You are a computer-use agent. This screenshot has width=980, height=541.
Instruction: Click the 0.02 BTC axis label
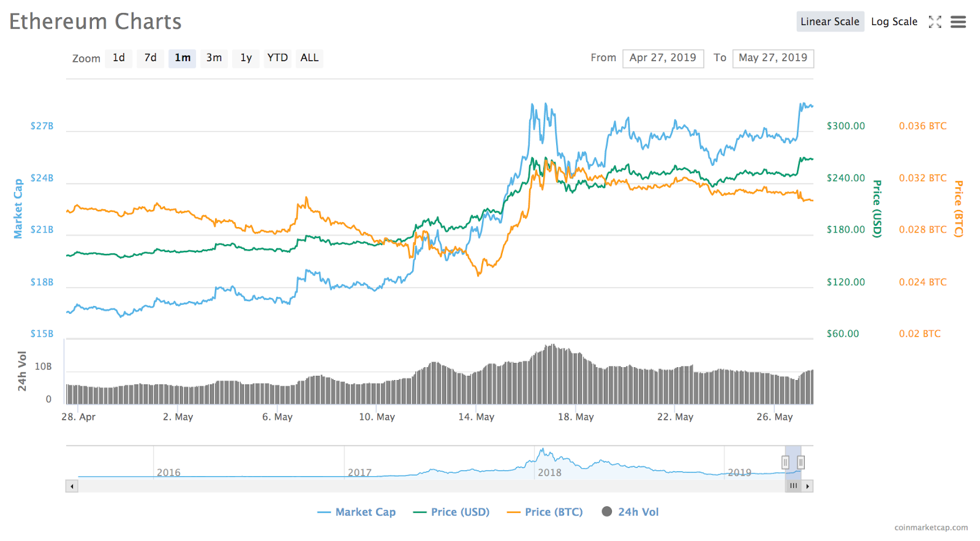tap(920, 334)
